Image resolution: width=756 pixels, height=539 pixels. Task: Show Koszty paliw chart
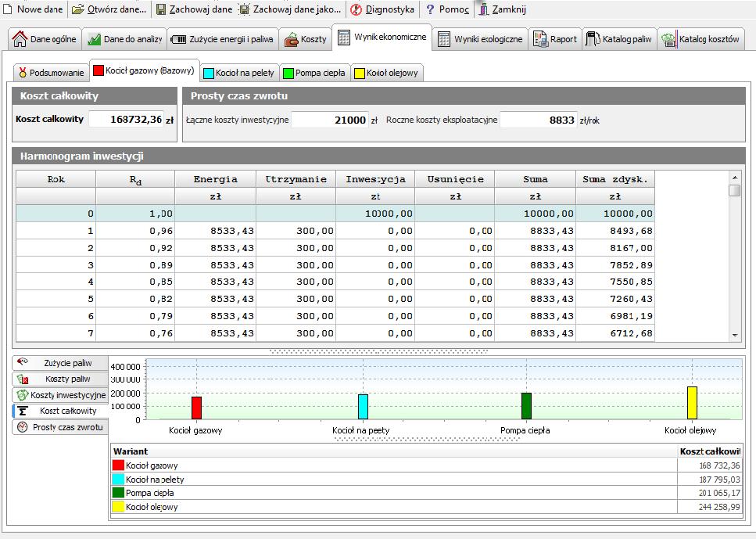tap(59, 379)
